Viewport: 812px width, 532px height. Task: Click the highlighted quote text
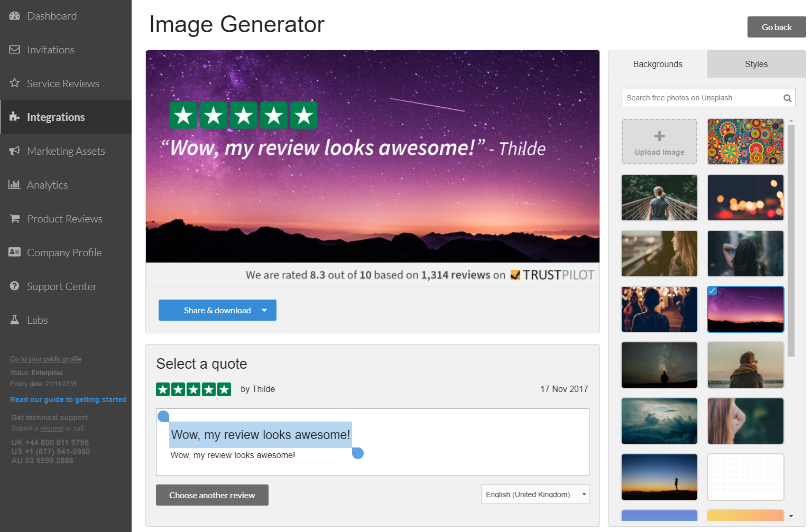point(261,435)
